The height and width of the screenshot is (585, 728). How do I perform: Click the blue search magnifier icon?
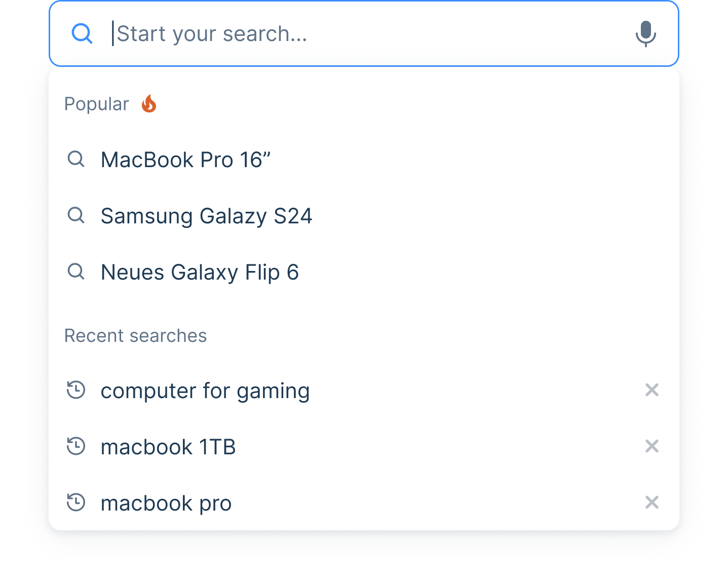(x=82, y=33)
